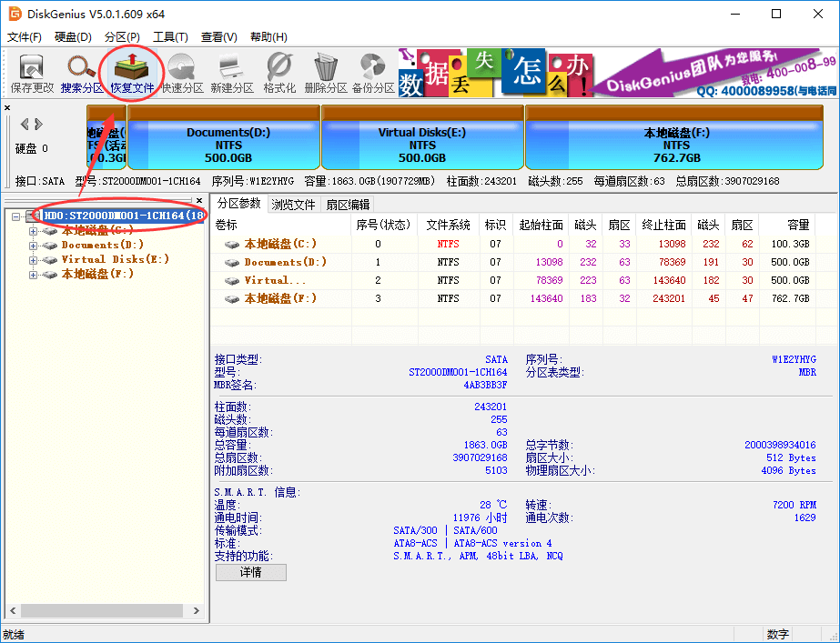The width and height of the screenshot is (840, 643).
Task: Expand the Documents(D:) tree node
Action: pyautogui.click(x=33, y=246)
